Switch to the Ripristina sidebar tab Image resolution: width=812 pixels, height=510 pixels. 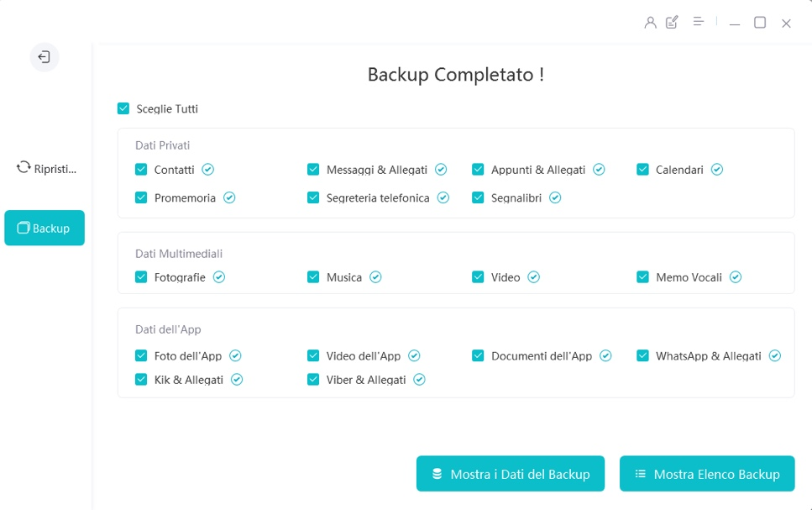46,168
